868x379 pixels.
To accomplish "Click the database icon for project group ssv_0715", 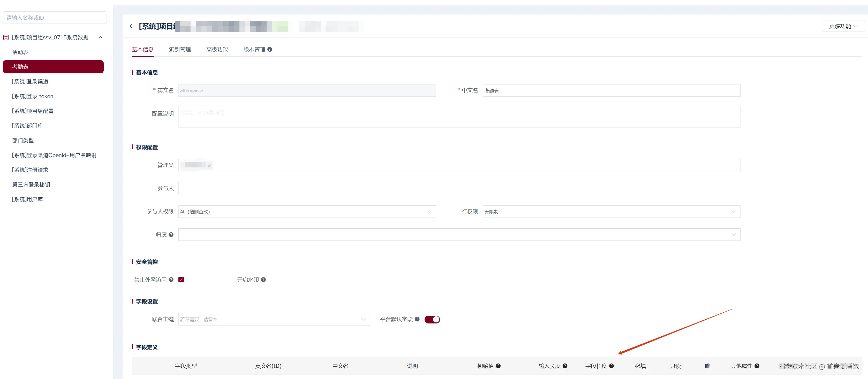I will [6, 37].
